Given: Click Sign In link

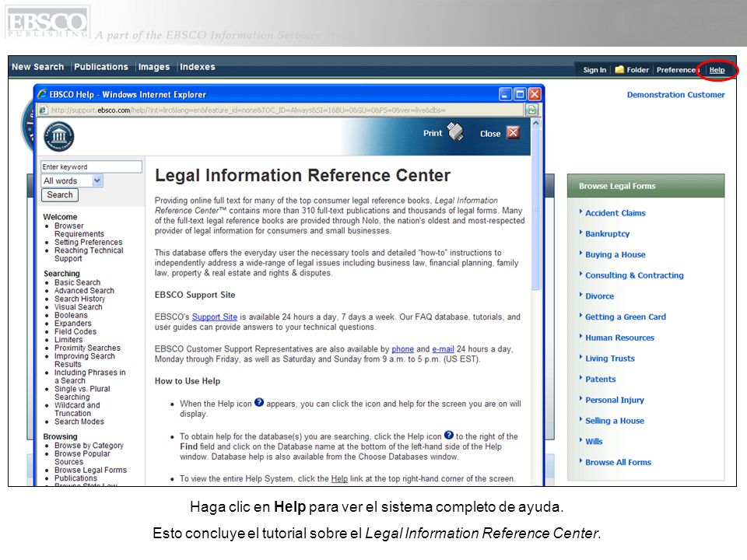Looking at the screenshot, I should (x=594, y=69).
